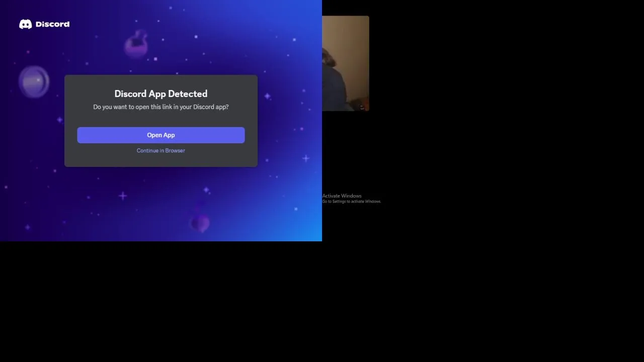Click the Discord logo in header

click(x=44, y=24)
